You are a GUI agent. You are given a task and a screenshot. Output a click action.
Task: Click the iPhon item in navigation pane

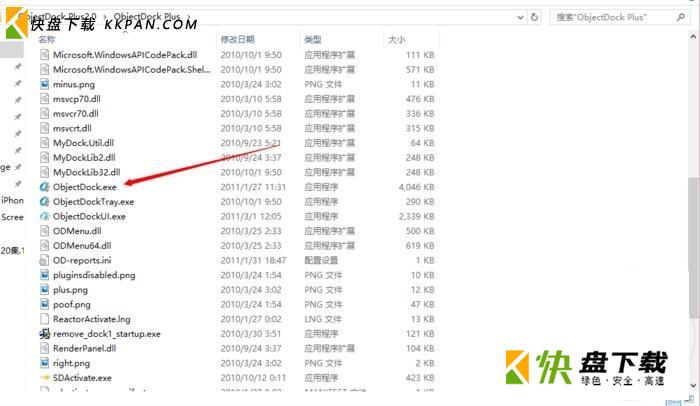point(12,201)
